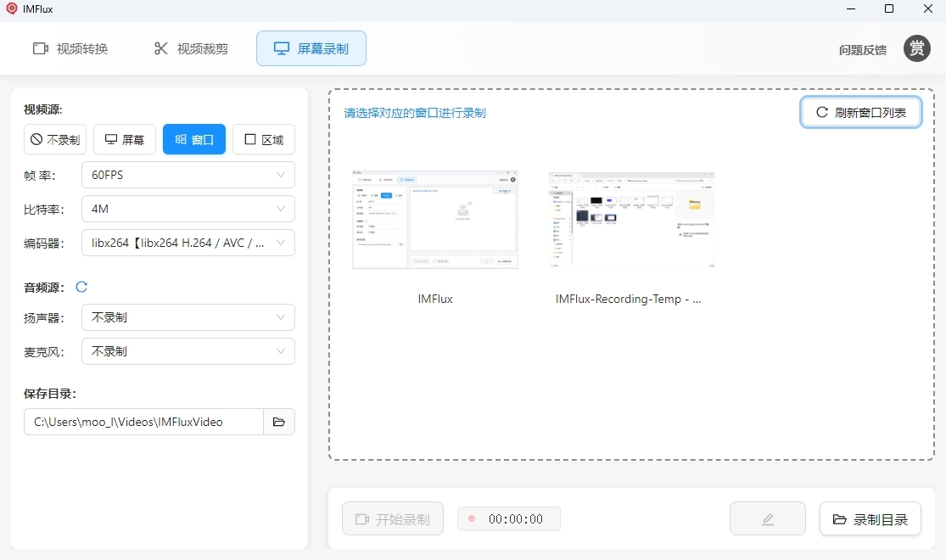Open the 扬声器 dropdown
This screenshot has height=560, width=946.
[x=188, y=317]
